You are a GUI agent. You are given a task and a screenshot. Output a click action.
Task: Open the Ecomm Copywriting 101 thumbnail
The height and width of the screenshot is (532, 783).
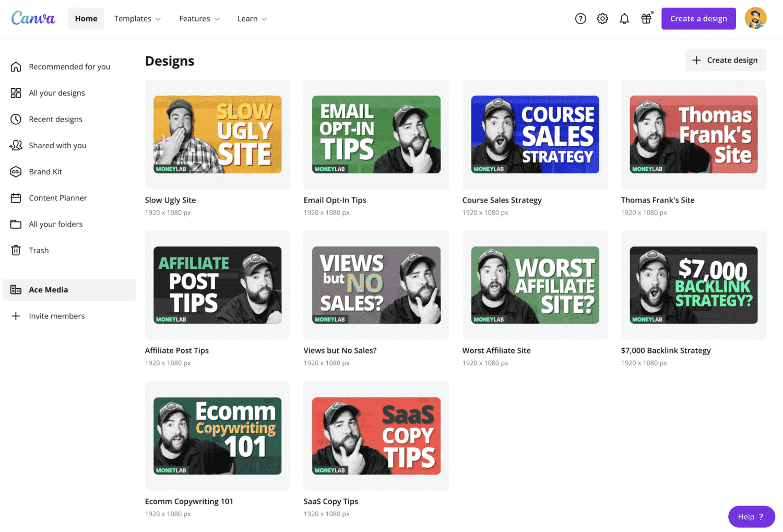click(218, 436)
